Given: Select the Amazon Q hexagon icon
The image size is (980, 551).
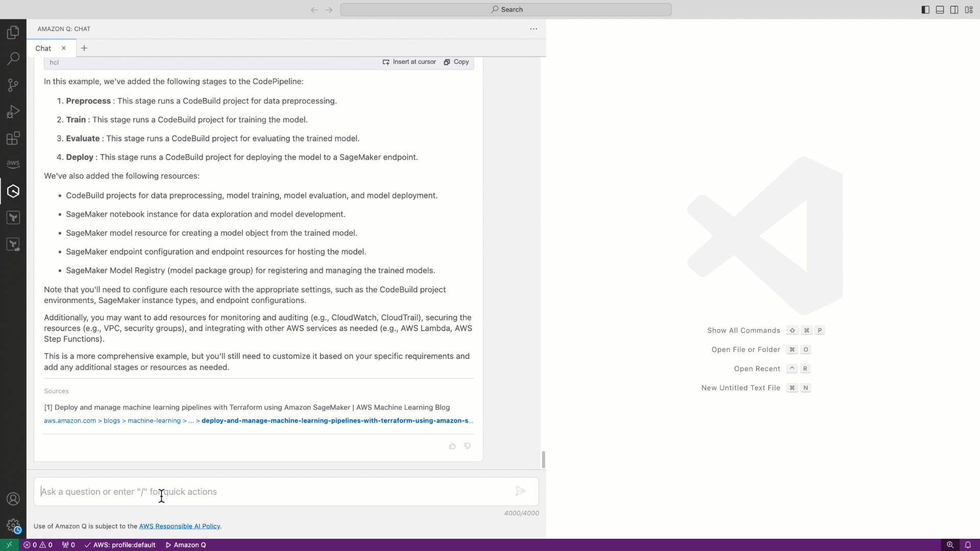Looking at the screenshot, I should (x=13, y=191).
